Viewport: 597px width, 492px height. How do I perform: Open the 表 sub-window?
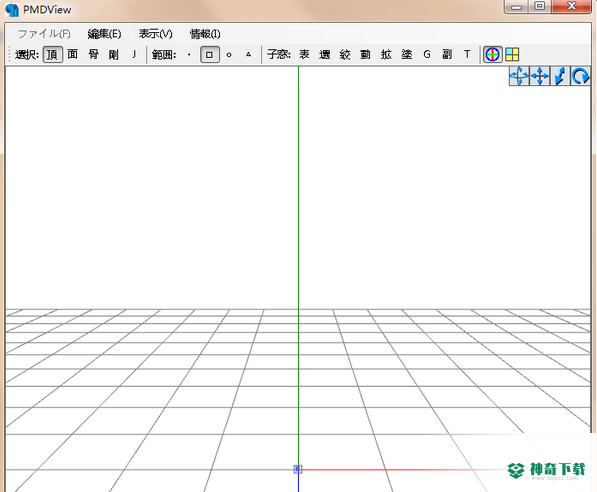(304, 54)
